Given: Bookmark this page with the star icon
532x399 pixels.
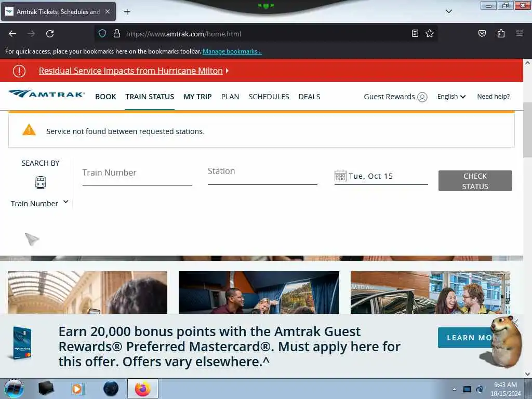Looking at the screenshot, I should 430,33.
